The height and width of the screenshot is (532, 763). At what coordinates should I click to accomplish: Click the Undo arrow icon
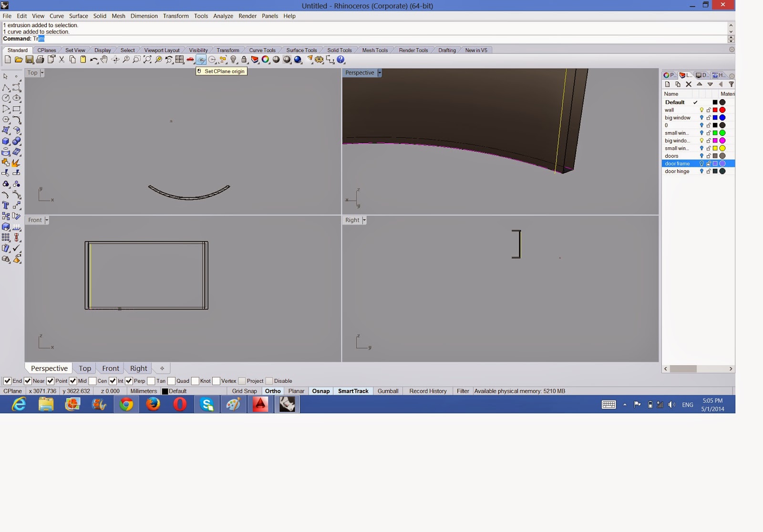(x=93, y=60)
